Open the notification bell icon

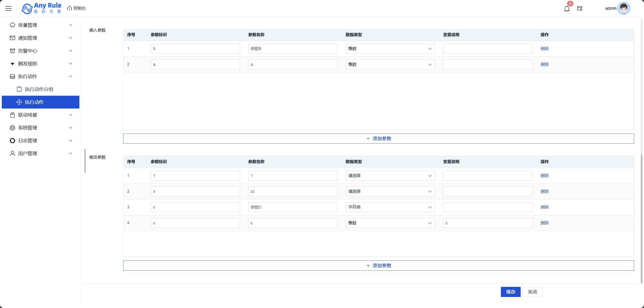point(566,9)
